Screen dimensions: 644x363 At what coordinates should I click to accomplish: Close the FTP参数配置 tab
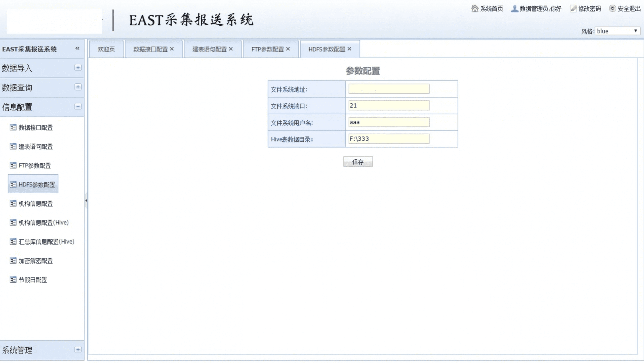(288, 49)
